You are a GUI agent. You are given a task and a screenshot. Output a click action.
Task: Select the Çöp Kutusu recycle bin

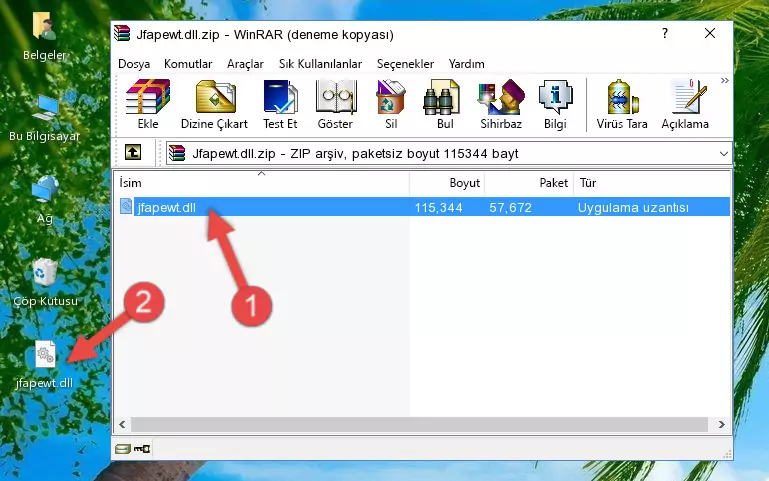45,282
